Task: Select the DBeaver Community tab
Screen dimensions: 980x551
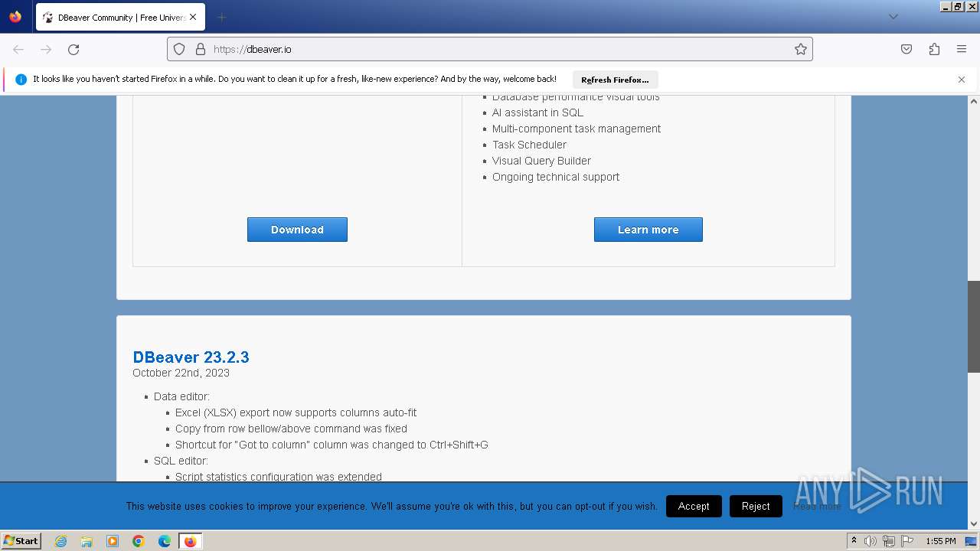Action: (120, 17)
